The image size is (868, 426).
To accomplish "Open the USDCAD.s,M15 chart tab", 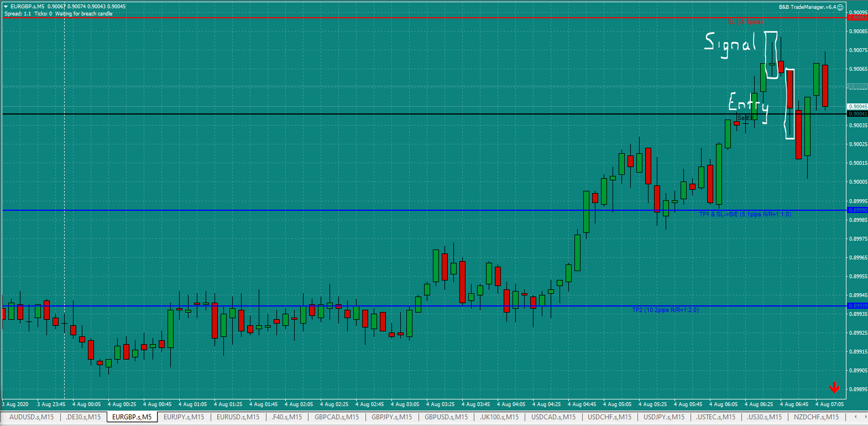I will coord(553,417).
